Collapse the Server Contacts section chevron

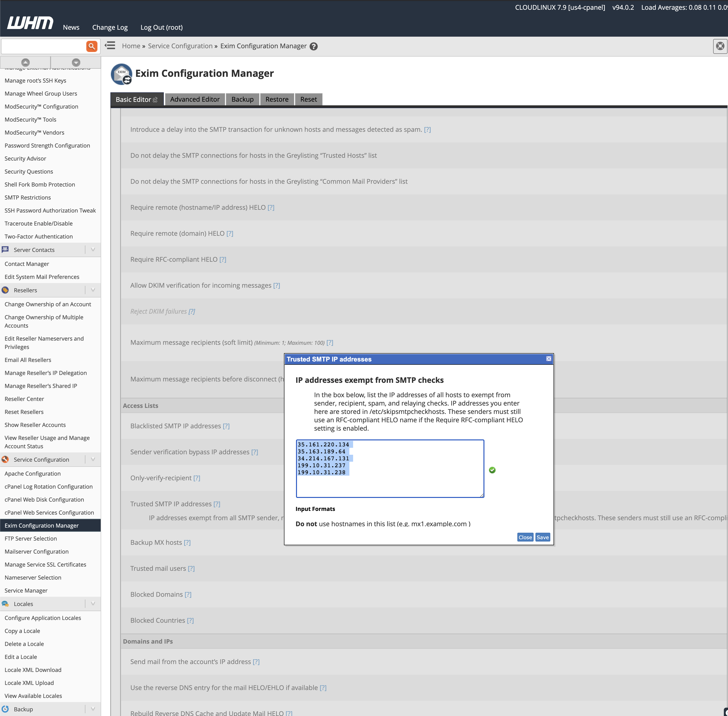pos(93,249)
